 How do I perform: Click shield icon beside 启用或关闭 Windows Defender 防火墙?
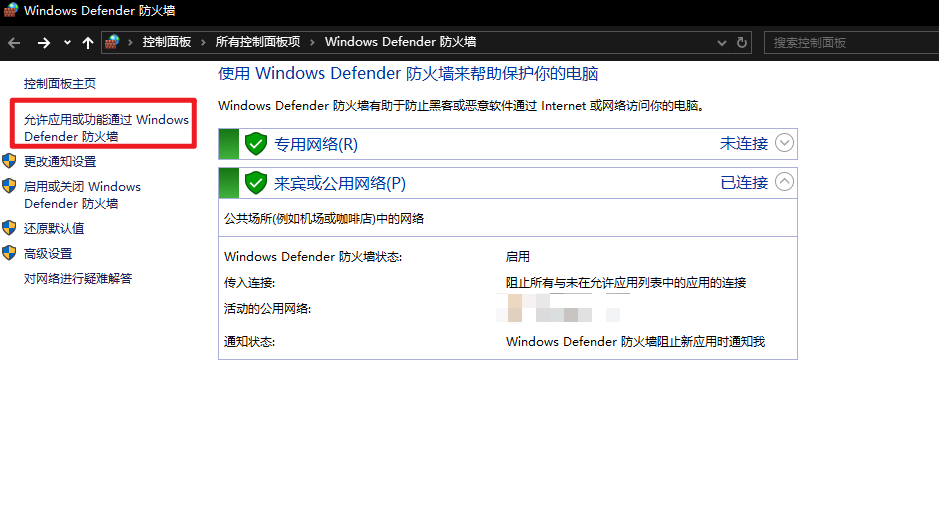9,186
